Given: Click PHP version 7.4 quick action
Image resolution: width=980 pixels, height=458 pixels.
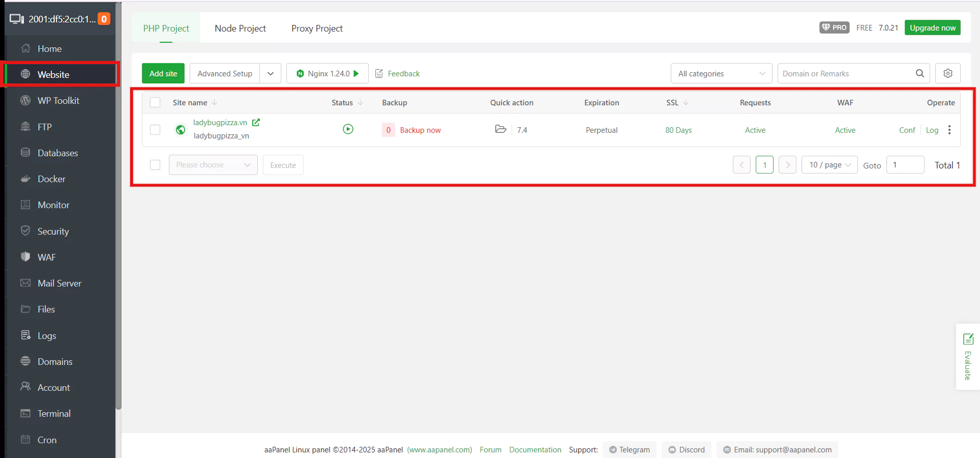Looking at the screenshot, I should pos(522,130).
